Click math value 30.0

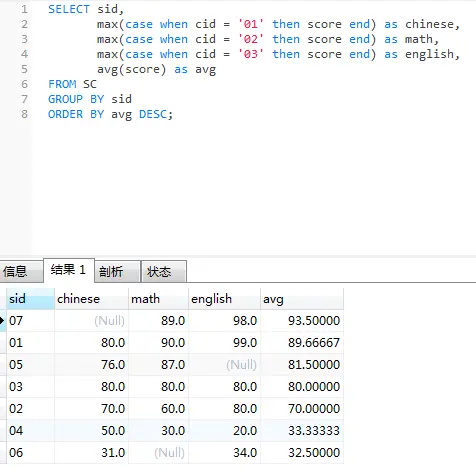158,431
